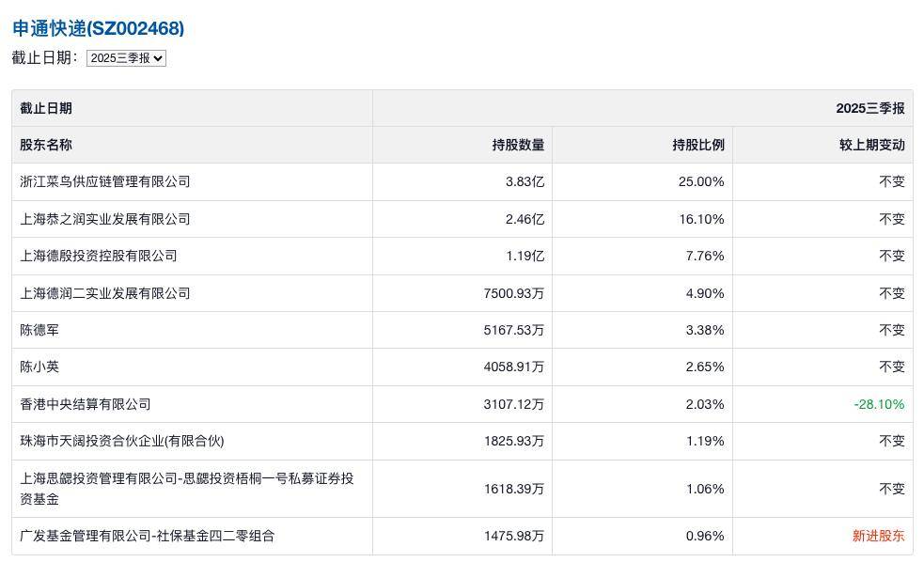The width and height of the screenshot is (924, 562).
Task: Click the 持股数量 column header
Action: tap(519, 145)
